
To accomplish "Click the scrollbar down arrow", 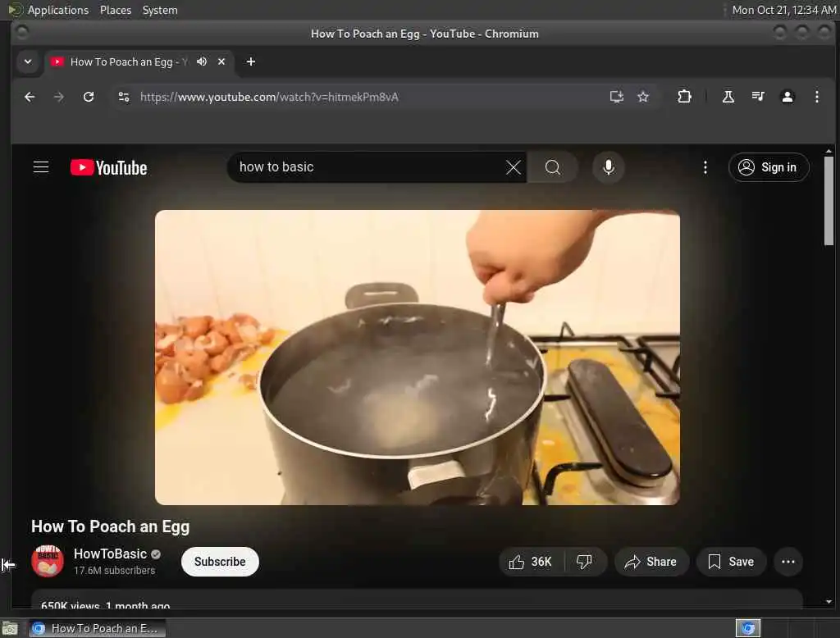I will (x=829, y=602).
